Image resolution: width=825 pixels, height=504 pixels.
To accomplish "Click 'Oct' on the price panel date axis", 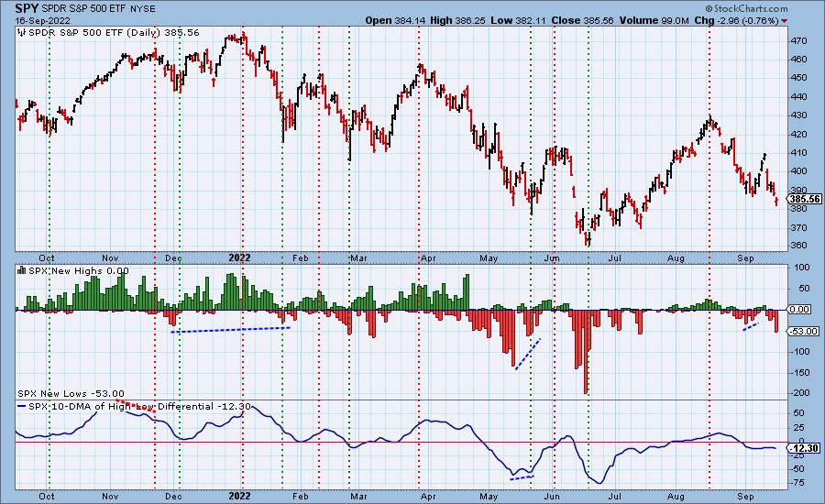I will pyautogui.click(x=47, y=257).
